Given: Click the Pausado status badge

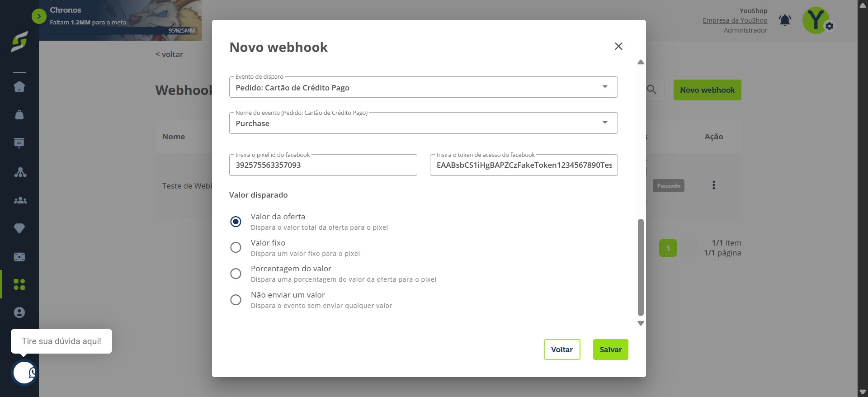Looking at the screenshot, I should point(669,186).
